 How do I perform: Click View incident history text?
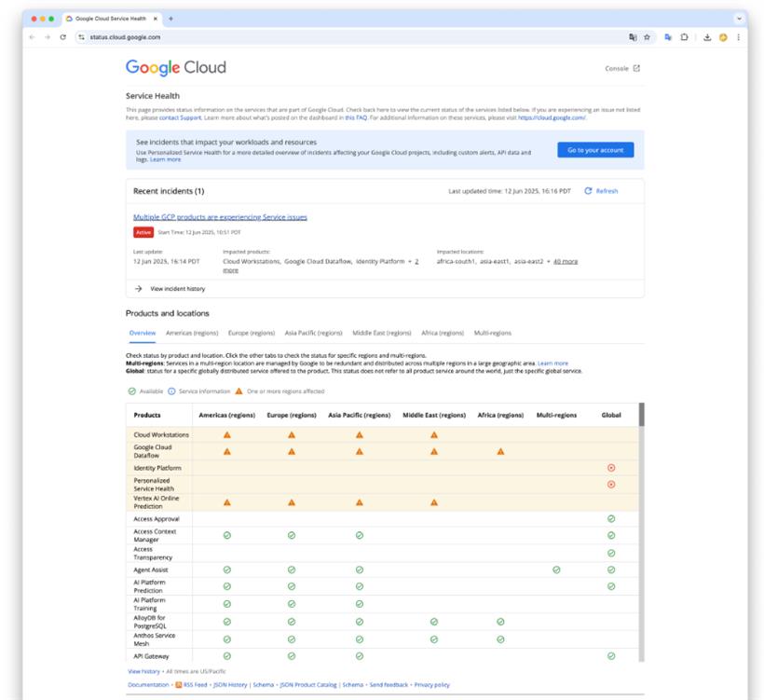[x=177, y=289]
